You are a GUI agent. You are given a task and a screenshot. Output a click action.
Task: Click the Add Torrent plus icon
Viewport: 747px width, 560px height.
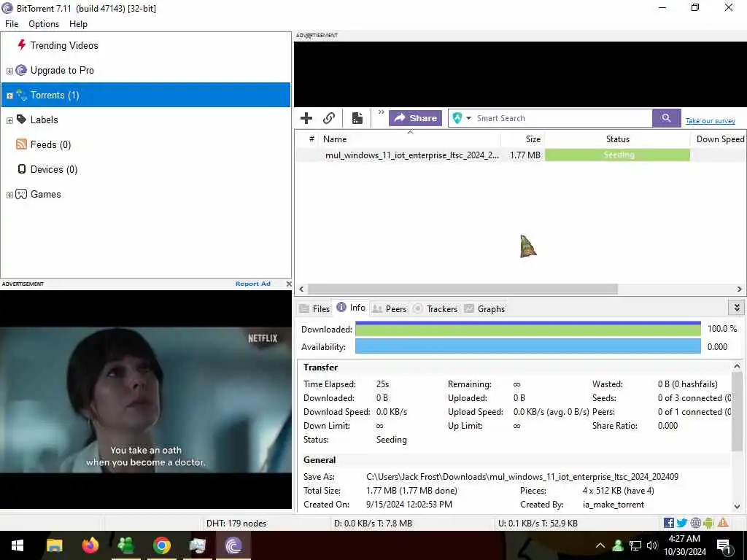click(x=306, y=118)
